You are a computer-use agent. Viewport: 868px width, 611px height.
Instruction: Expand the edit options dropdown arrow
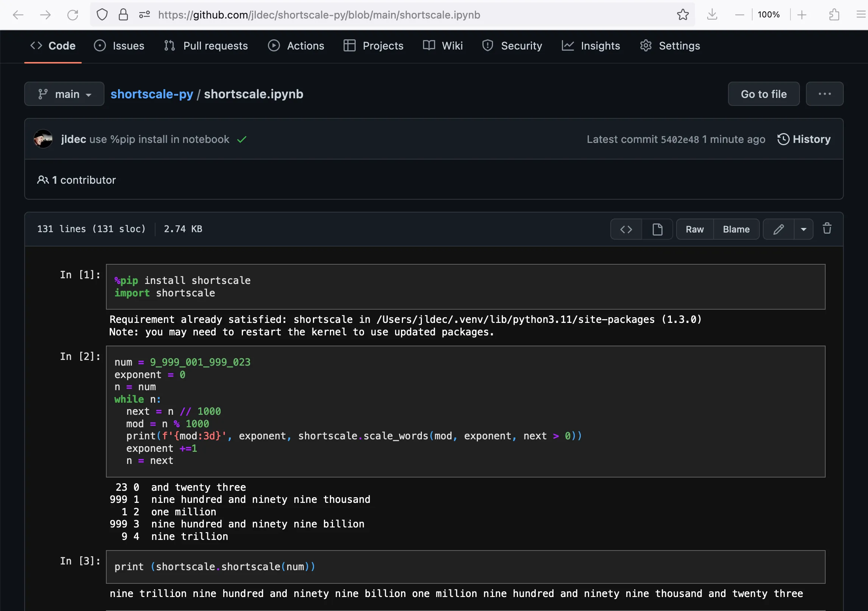tap(804, 229)
